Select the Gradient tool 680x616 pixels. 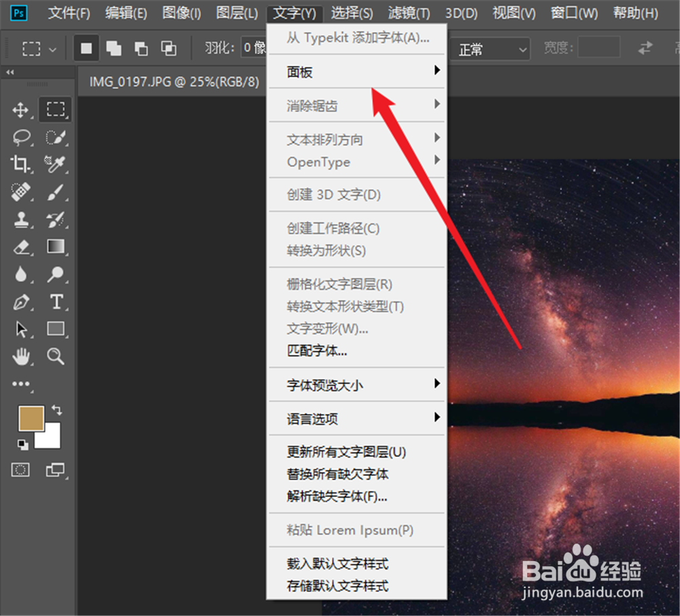56,247
